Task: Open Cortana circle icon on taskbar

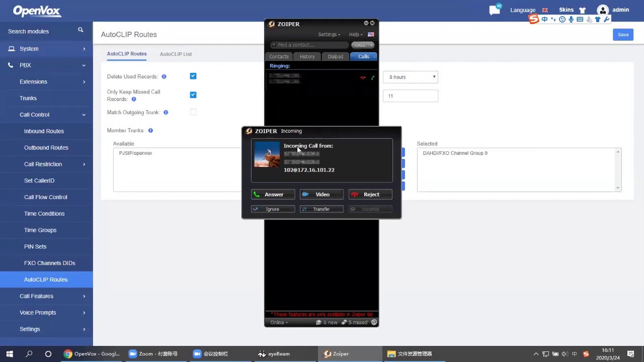Action: pyautogui.click(x=48, y=354)
